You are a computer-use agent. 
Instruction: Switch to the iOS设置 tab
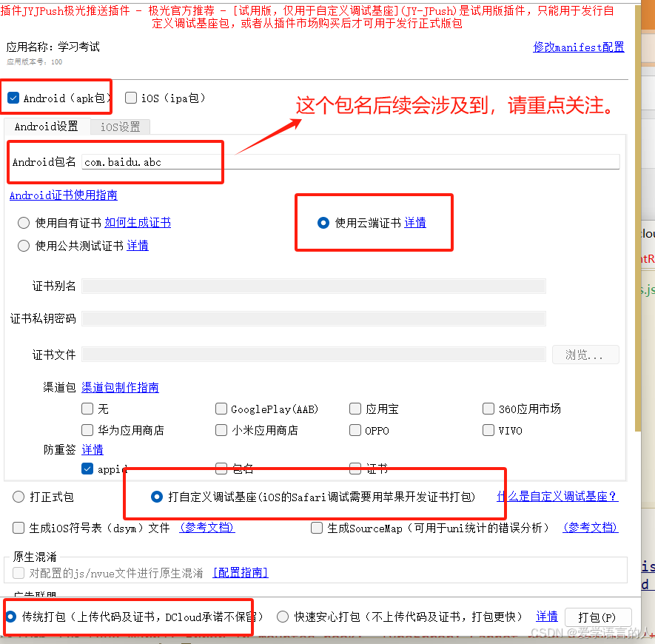point(119,126)
